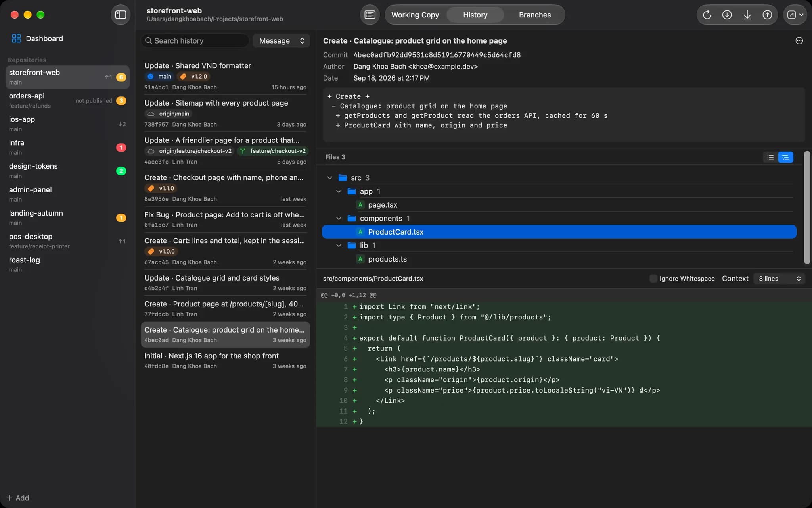Enable the Ignore Whitespace checkbox
This screenshot has height=508, width=812.
pos(653,279)
